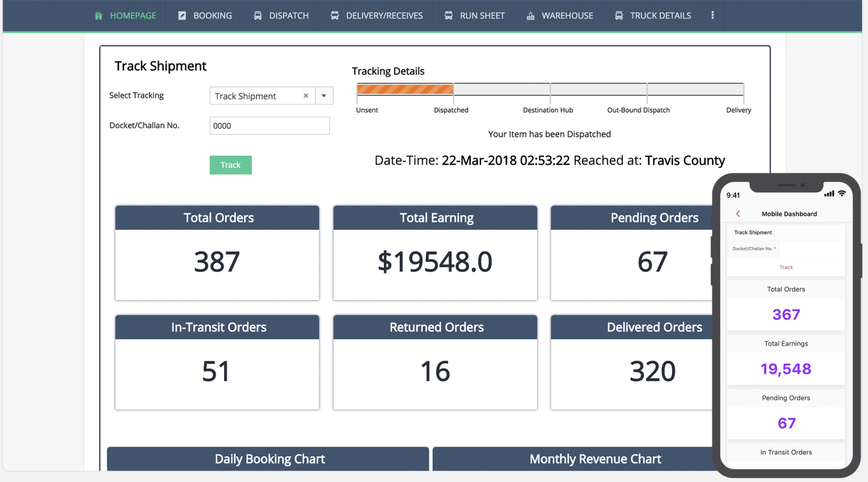The height and width of the screenshot is (482, 868).
Task: Click the Track Shipment dropdown arrow
Action: (324, 95)
